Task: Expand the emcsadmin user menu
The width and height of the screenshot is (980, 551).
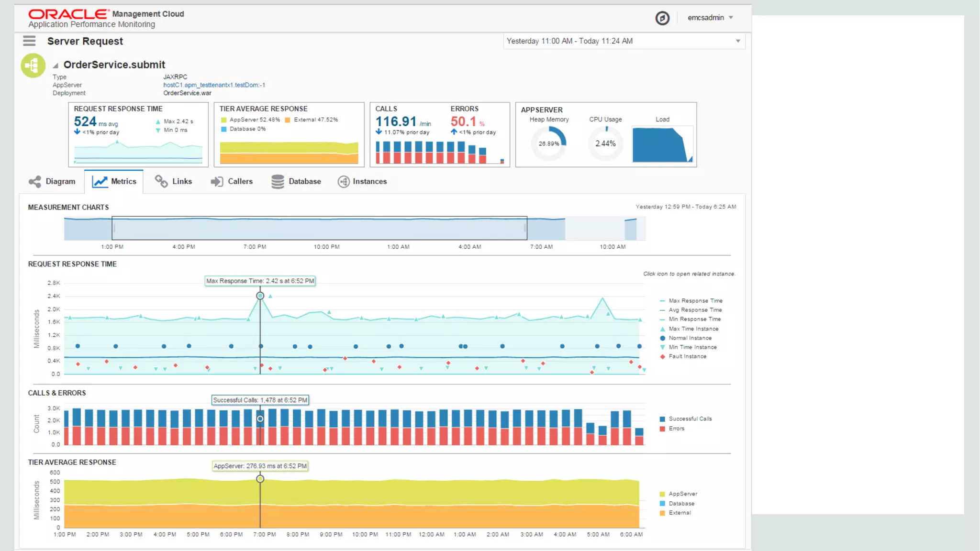Action: click(711, 18)
